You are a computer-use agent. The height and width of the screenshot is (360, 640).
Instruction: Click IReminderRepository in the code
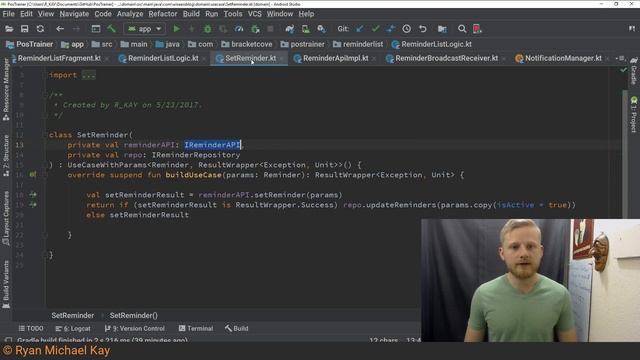click(x=196, y=155)
